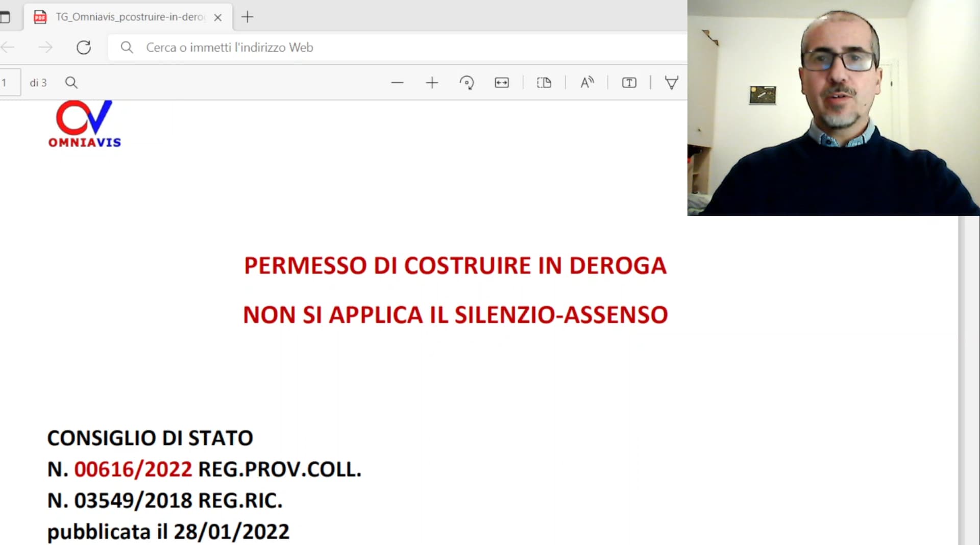This screenshot has height=545, width=980.
Task: Close the TG_Omniavis PDF tab
Action: tap(218, 17)
